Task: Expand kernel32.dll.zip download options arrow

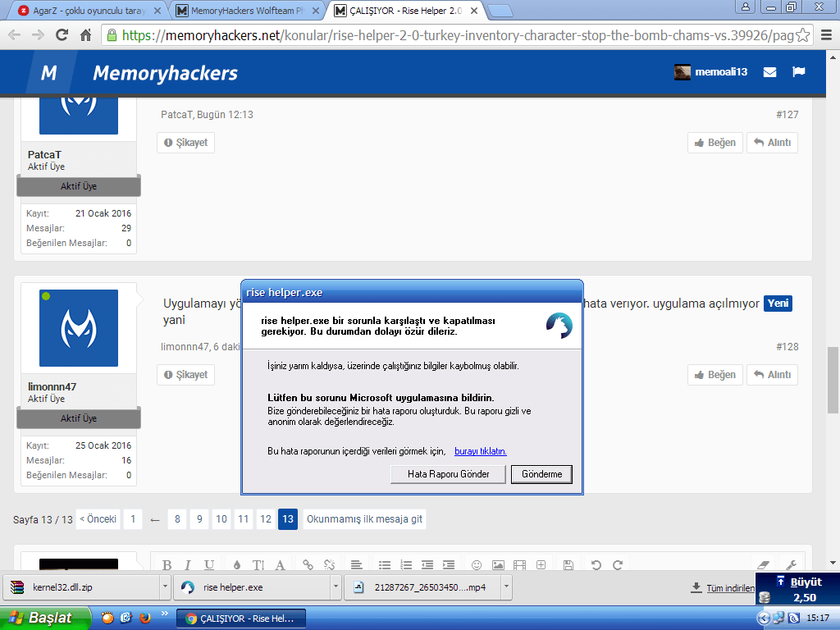Action: 165,587
